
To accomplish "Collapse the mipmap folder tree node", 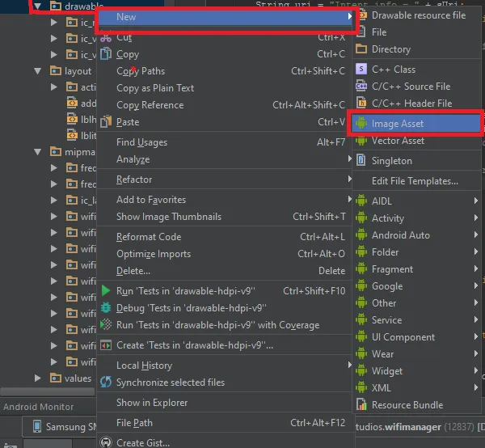I will 38,152.
